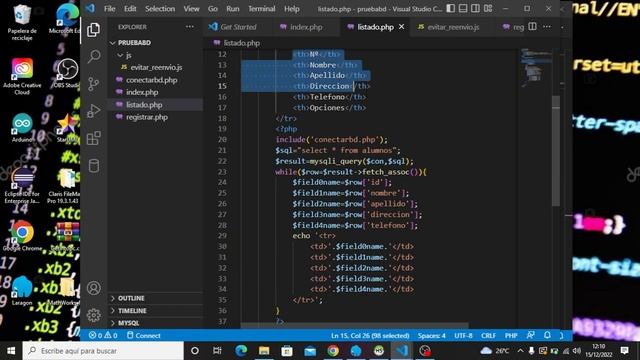The height and width of the screenshot is (360, 640).
Task: Click the editor vertical scrollbar thumb
Action: pos(556,151)
